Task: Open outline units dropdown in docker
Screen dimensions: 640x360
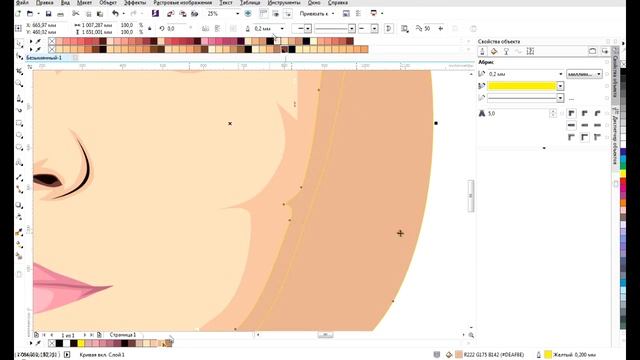Action: (x=584, y=74)
